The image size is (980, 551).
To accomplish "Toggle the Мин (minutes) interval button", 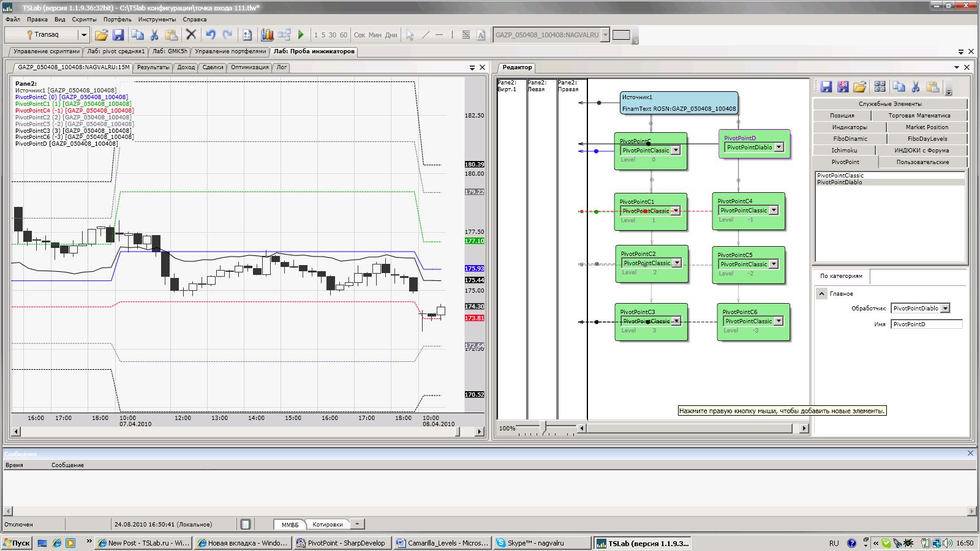I will (375, 35).
